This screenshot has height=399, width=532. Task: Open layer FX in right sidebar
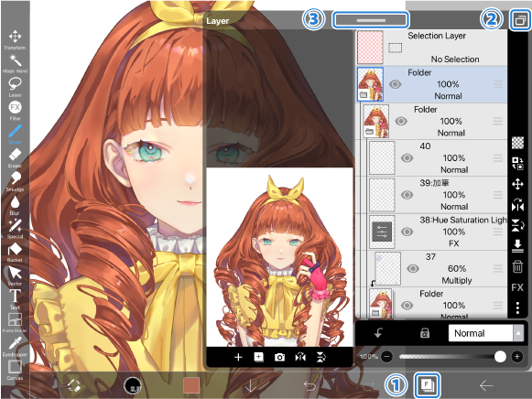[517, 287]
